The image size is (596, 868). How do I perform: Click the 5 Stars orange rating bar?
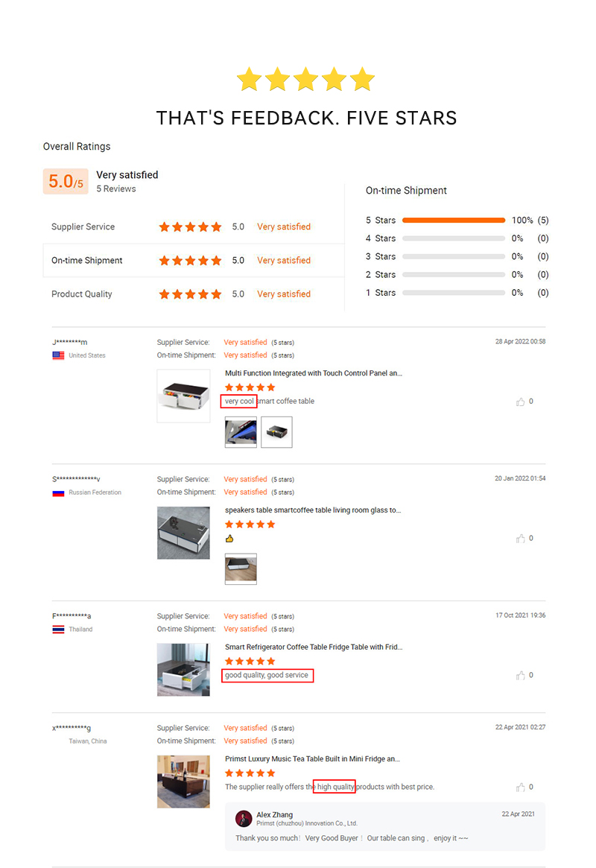point(453,221)
